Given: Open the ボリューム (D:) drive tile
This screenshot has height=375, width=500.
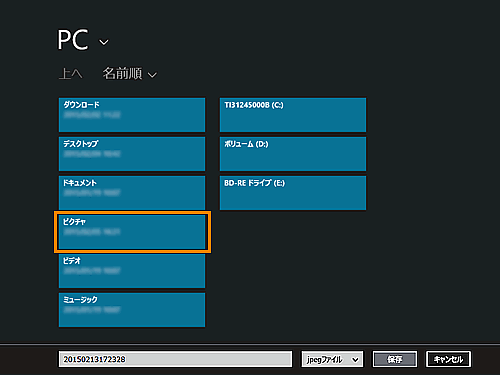Looking at the screenshot, I should coord(293,154).
